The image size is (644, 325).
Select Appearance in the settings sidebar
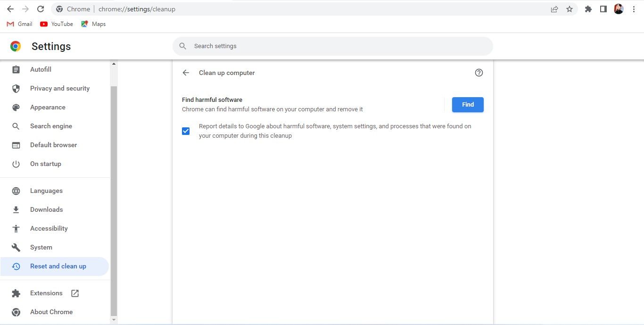[x=48, y=107]
